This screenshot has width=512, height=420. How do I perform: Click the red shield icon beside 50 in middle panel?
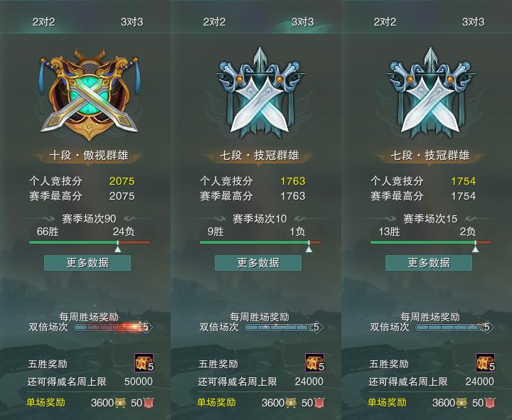319,403
